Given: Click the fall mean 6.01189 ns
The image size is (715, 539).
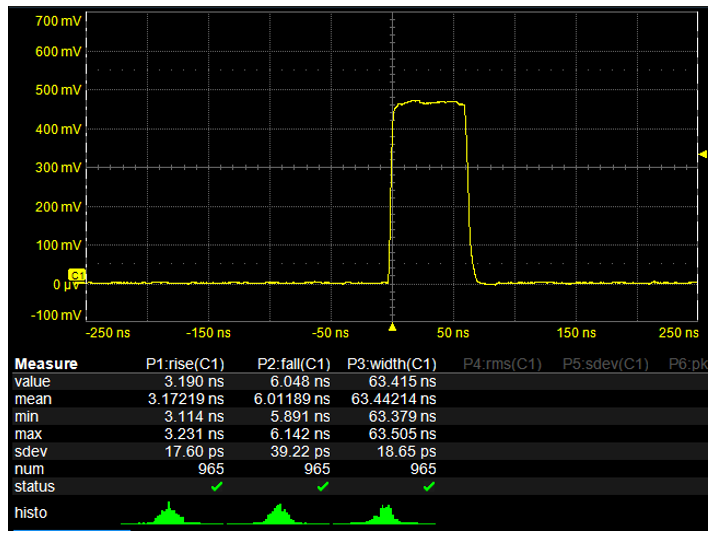Looking at the screenshot, I should coord(292,399).
